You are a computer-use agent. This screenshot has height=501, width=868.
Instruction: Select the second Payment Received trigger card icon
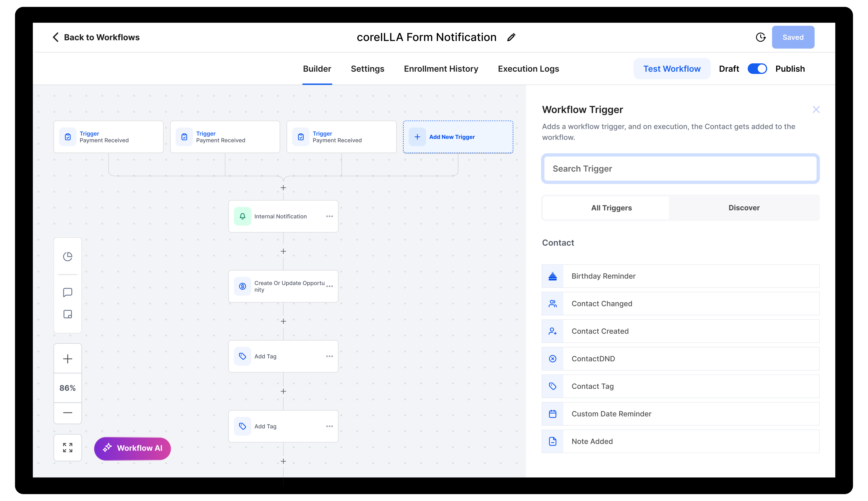pos(184,137)
